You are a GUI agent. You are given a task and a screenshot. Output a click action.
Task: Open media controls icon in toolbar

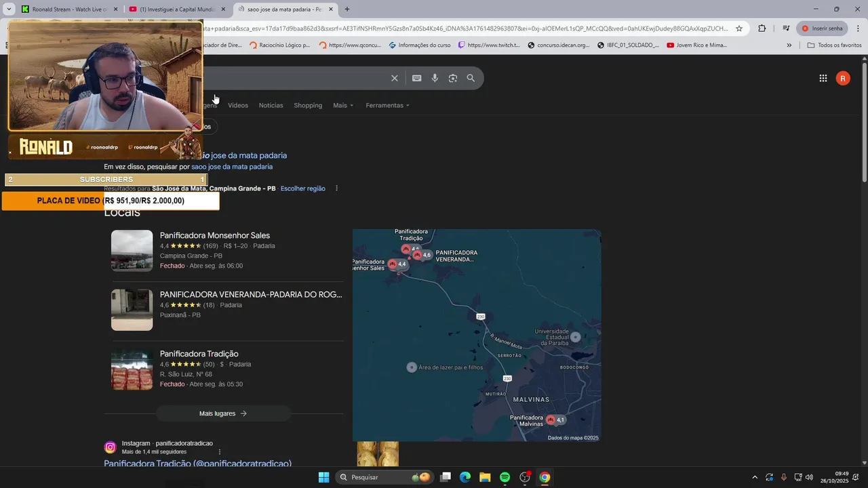click(x=786, y=28)
